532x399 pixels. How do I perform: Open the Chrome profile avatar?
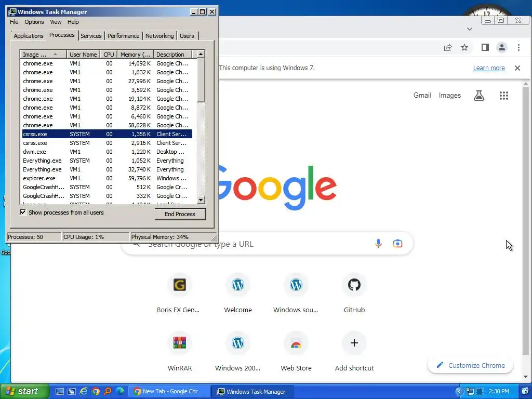[501, 47]
